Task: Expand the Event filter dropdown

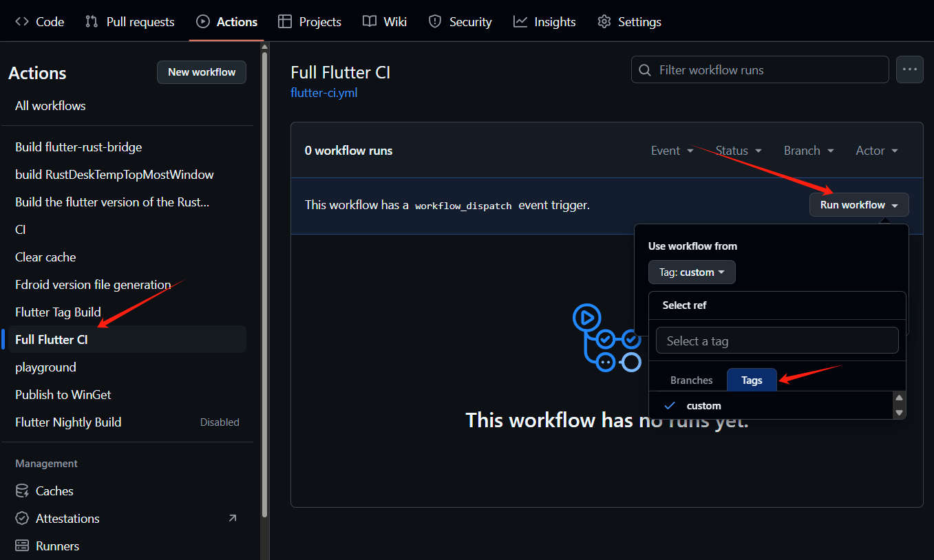Action: coord(672,151)
